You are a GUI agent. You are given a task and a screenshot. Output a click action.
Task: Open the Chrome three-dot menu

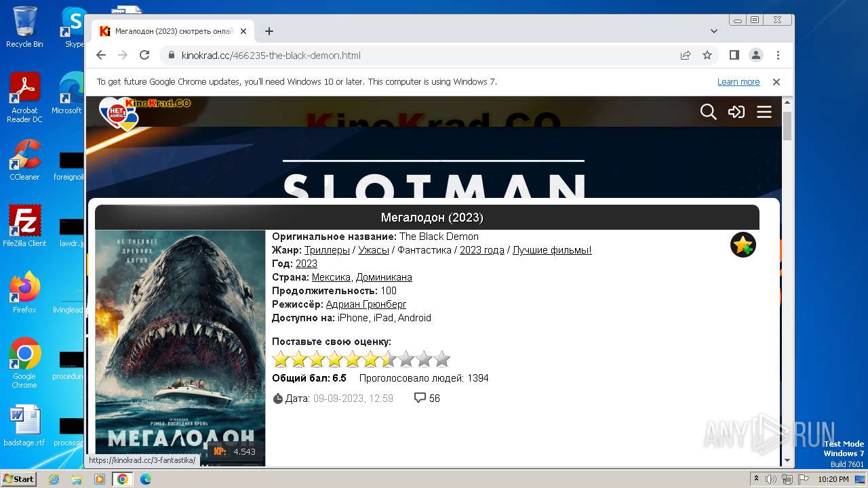[778, 55]
